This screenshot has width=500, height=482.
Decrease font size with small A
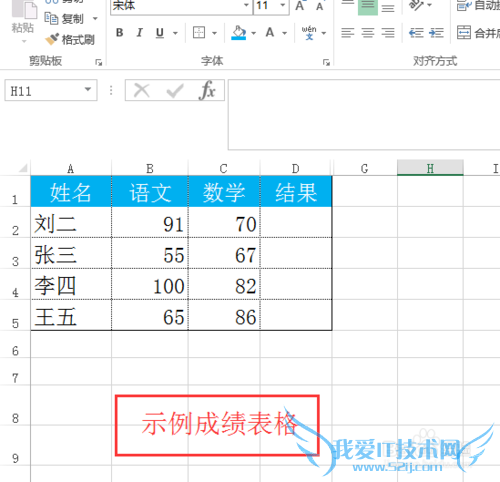tap(319, 6)
